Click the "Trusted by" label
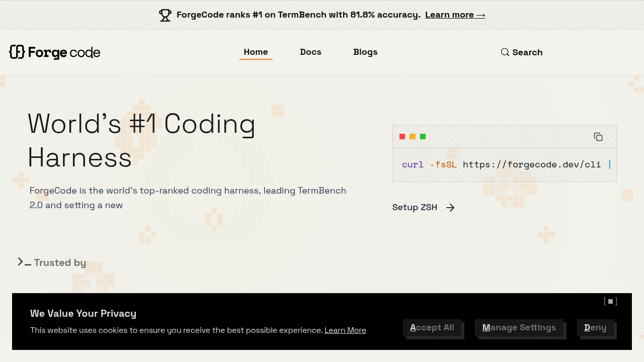 pos(60,262)
